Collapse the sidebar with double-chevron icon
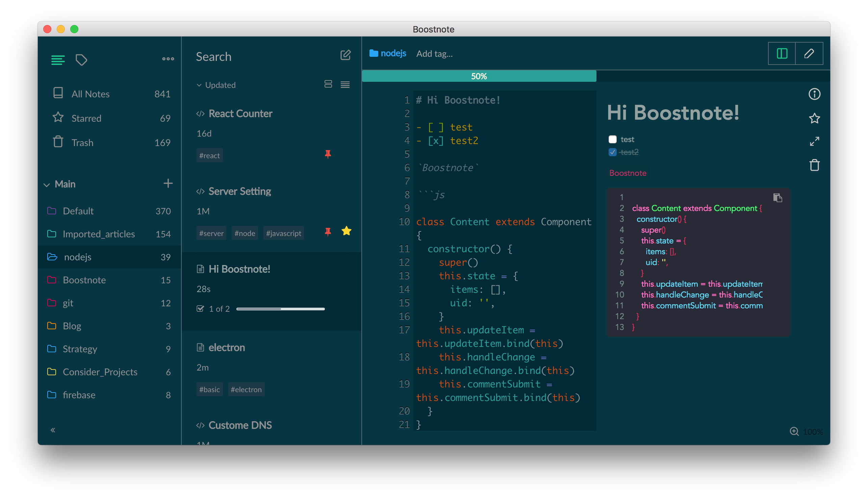 point(53,430)
